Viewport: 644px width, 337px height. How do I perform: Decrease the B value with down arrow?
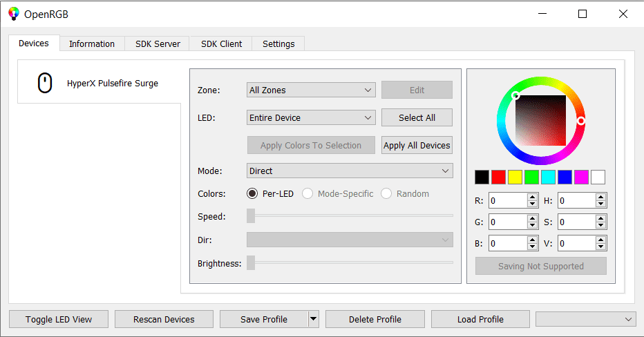[533, 247]
